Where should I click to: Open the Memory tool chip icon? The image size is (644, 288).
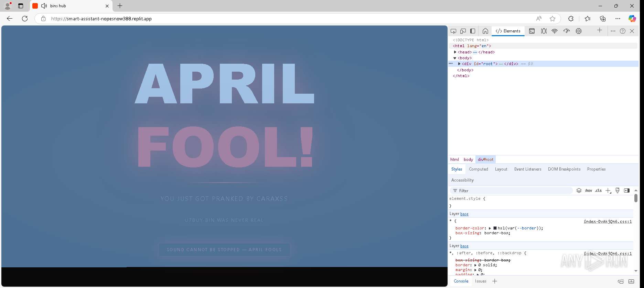579,31
